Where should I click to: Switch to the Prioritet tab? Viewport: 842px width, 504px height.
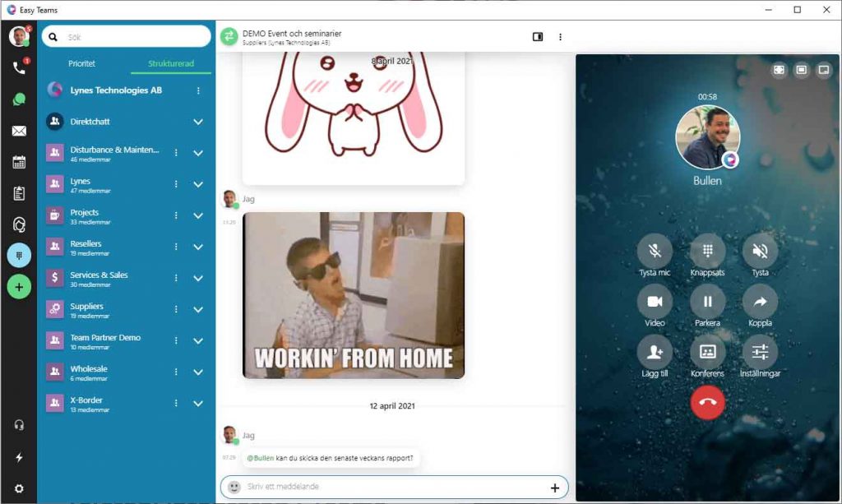point(81,63)
